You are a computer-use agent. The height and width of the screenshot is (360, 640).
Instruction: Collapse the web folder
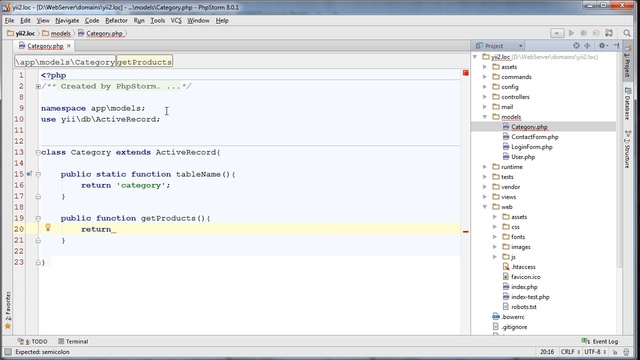tap(485, 207)
